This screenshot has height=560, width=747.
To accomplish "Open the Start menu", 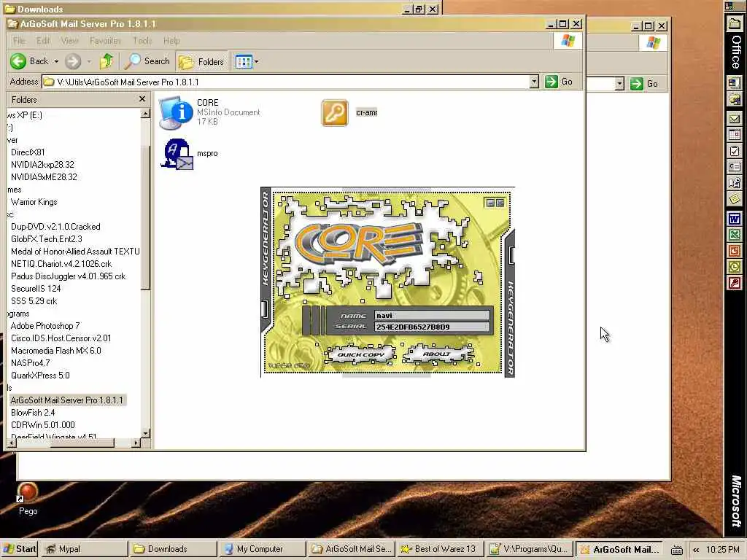I will [19, 549].
